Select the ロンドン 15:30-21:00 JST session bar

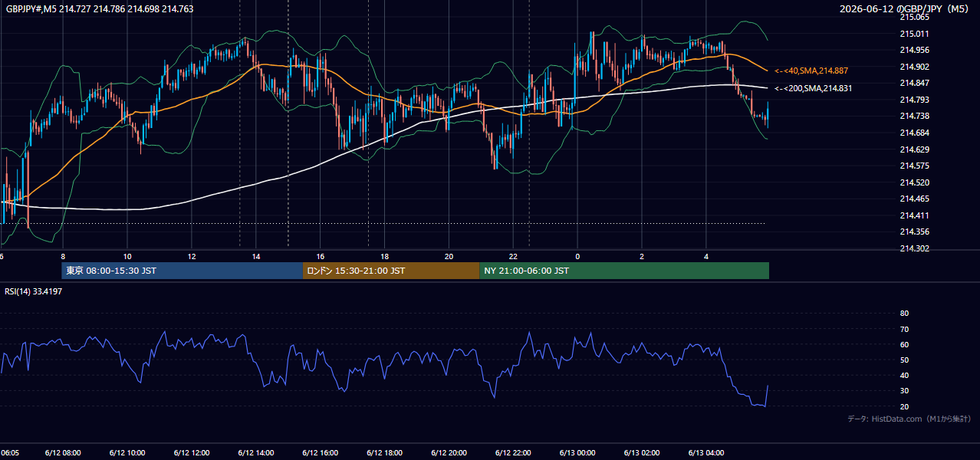coord(391,271)
